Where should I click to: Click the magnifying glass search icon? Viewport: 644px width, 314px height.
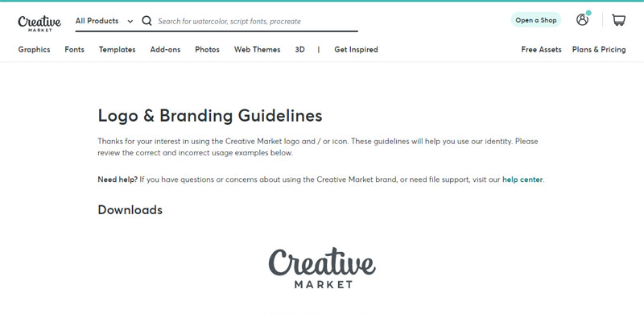147,21
